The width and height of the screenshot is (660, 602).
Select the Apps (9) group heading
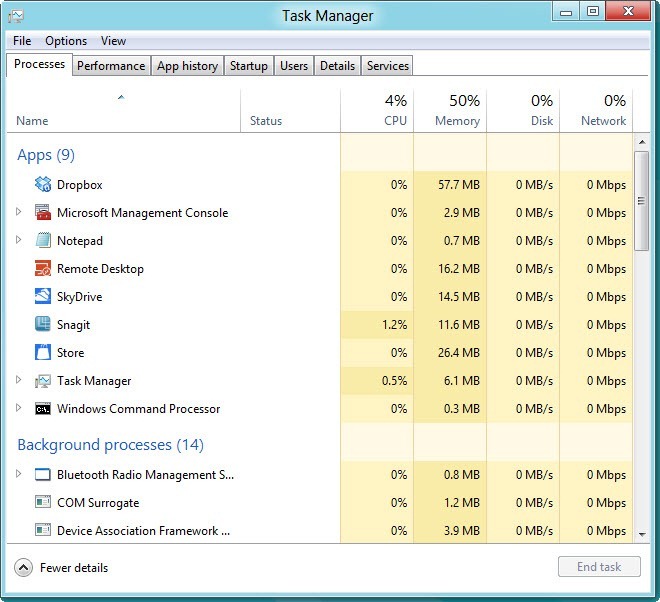click(x=46, y=155)
